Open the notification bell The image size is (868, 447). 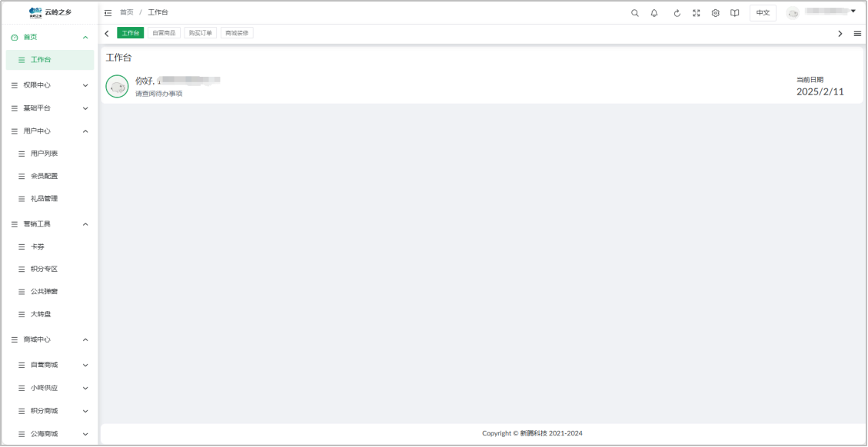[x=654, y=13]
